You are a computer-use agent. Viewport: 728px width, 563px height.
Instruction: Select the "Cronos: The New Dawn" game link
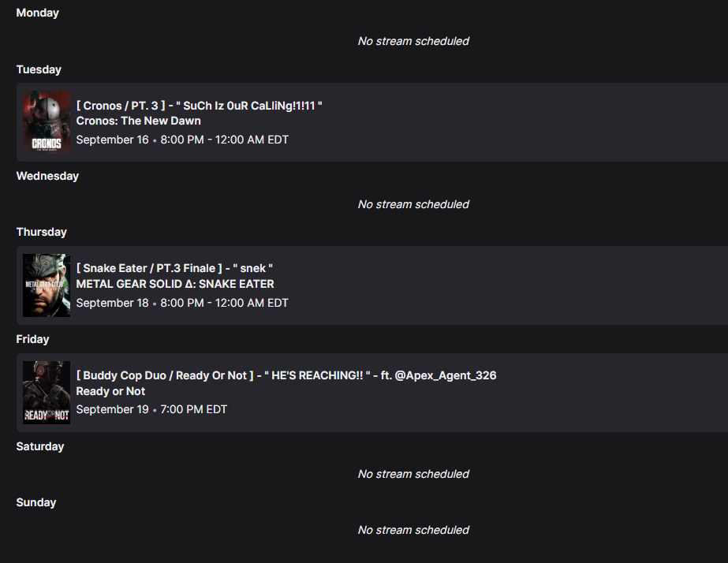point(139,121)
